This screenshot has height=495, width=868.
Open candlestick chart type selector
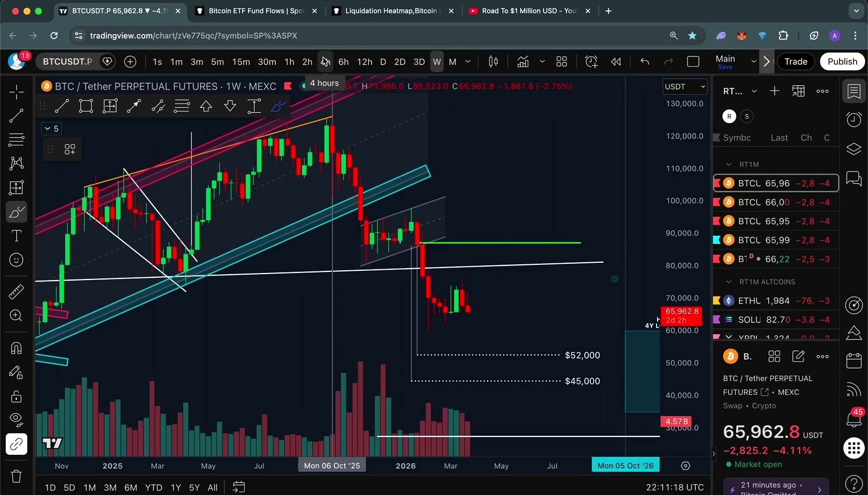point(493,62)
